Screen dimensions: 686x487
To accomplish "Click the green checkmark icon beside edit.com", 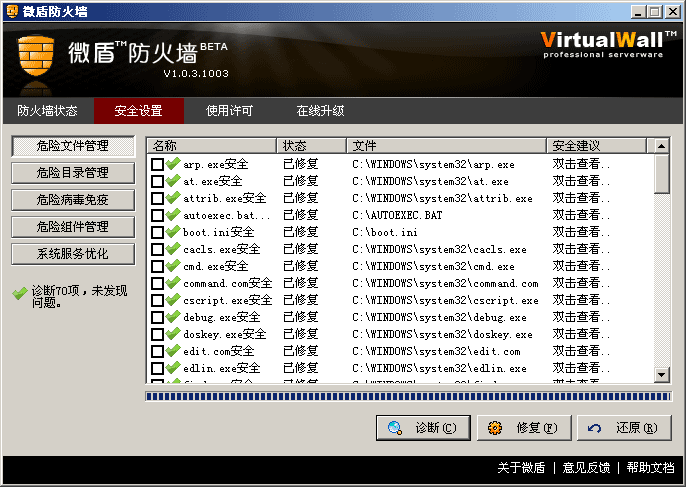I will (x=173, y=351).
